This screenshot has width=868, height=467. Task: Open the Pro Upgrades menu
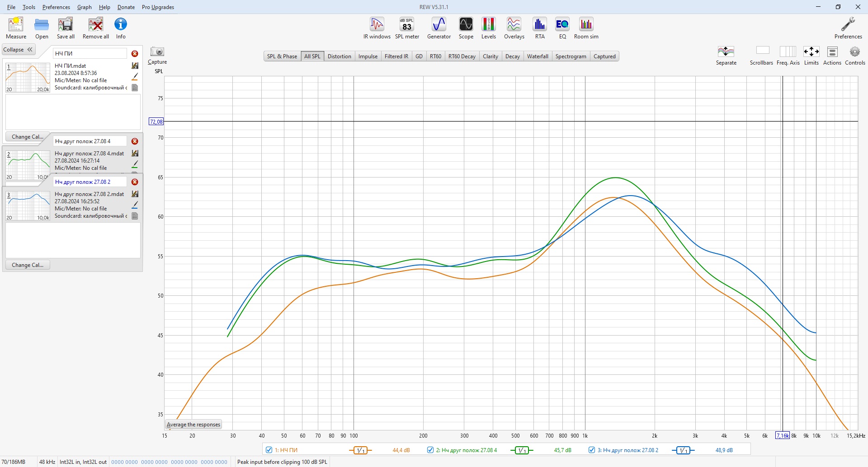(158, 7)
